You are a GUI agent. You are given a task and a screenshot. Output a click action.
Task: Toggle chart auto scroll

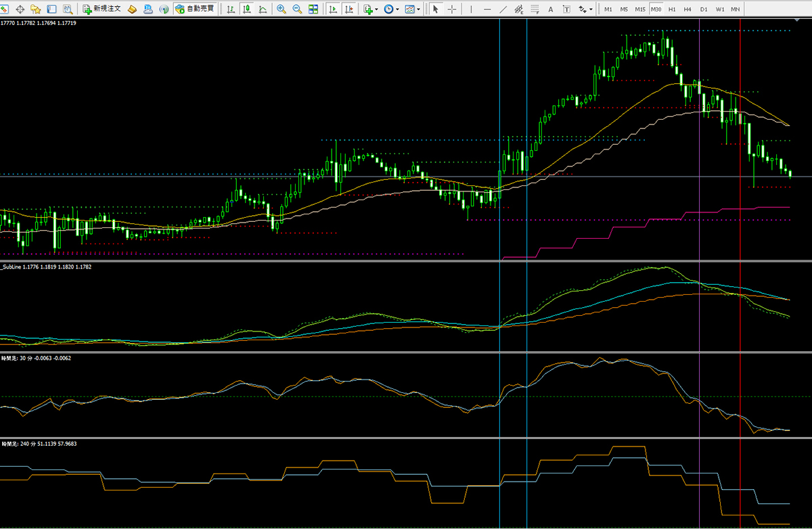(x=332, y=9)
